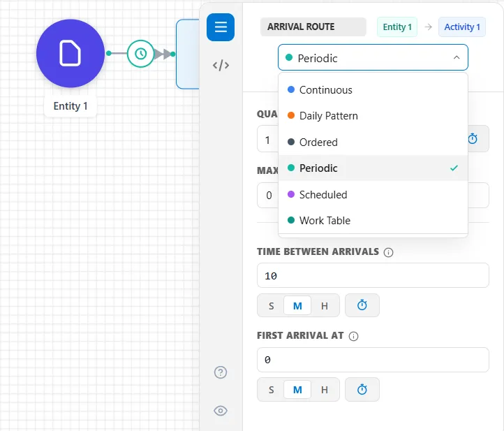Set First Arrival At unit to minutes
Viewport: 504px width, 431px height.
[x=297, y=390]
